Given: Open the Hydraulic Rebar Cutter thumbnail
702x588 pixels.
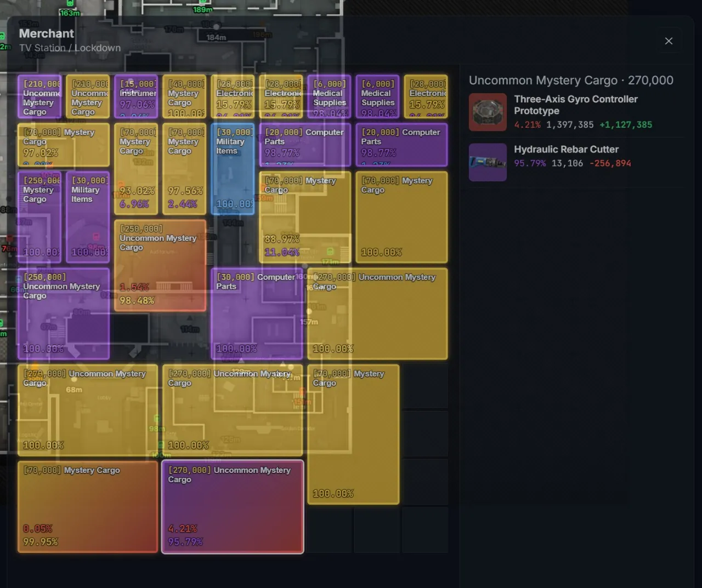Looking at the screenshot, I should click(x=488, y=162).
